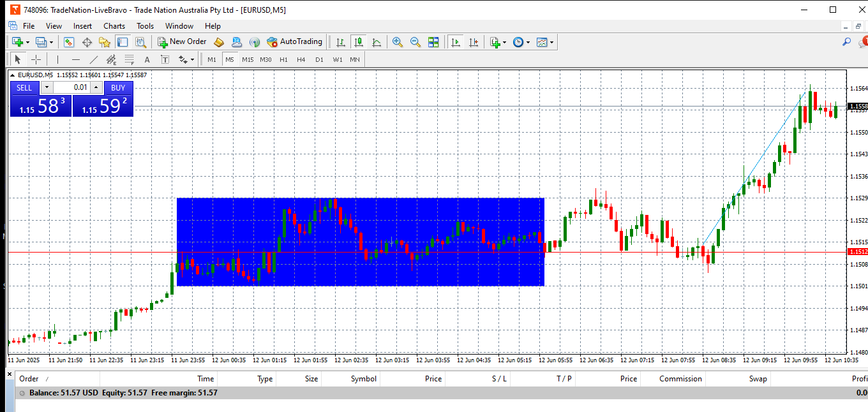Click the New Order button
This screenshot has height=412, width=868.
click(x=182, y=42)
